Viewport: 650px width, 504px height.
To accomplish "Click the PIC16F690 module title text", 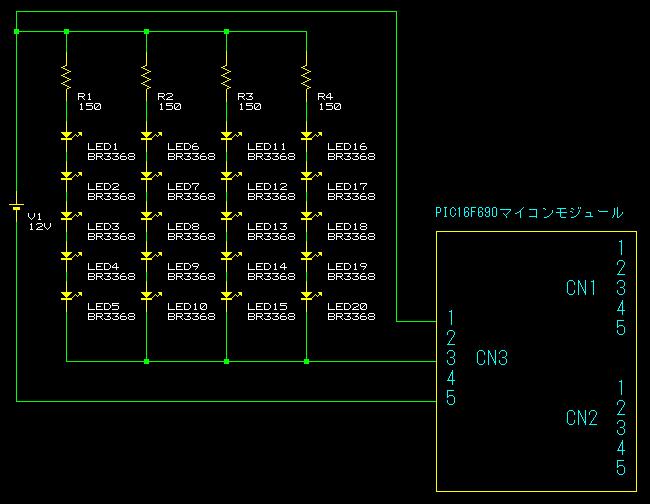I will [x=529, y=213].
